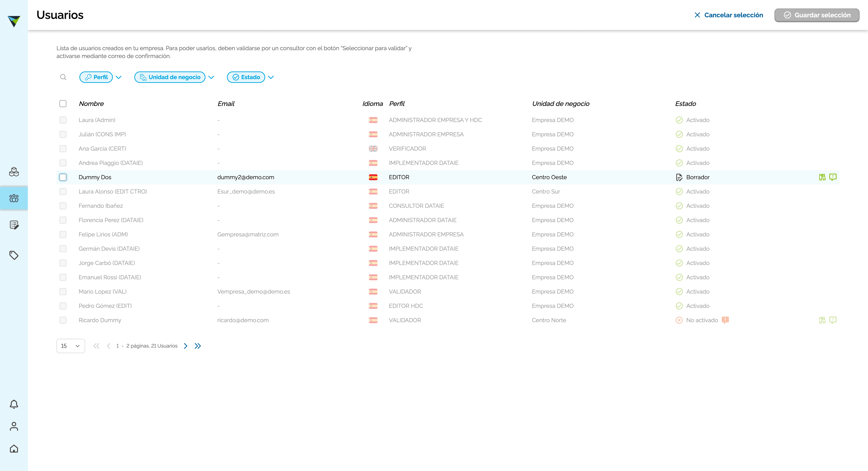Click Borrador status icon for Dummy Dos
This screenshot has height=471, width=868.
(x=679, y=177)
